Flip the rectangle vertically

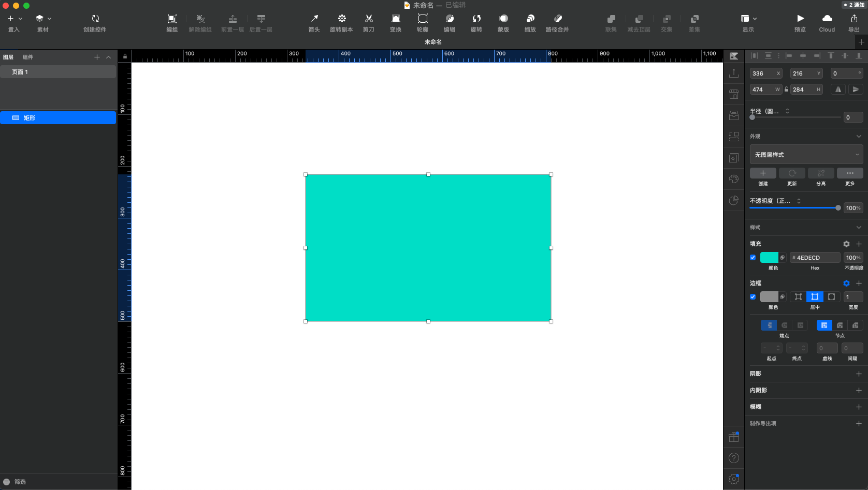(856, 90)
